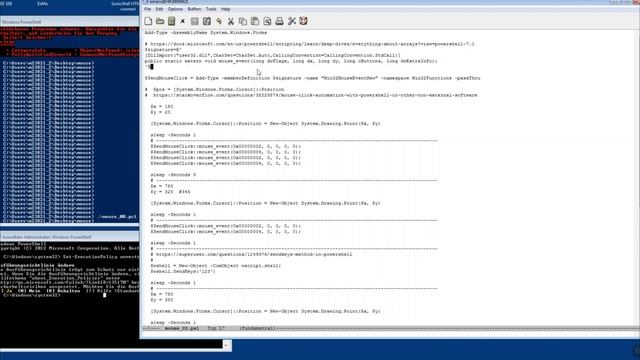Open the Options menu in Emacs

(175, 9)
